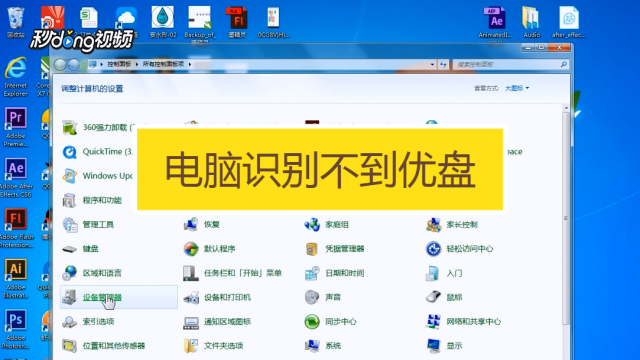
Task: Open 管理工具 icon
Action: click(x=69, y=224)
